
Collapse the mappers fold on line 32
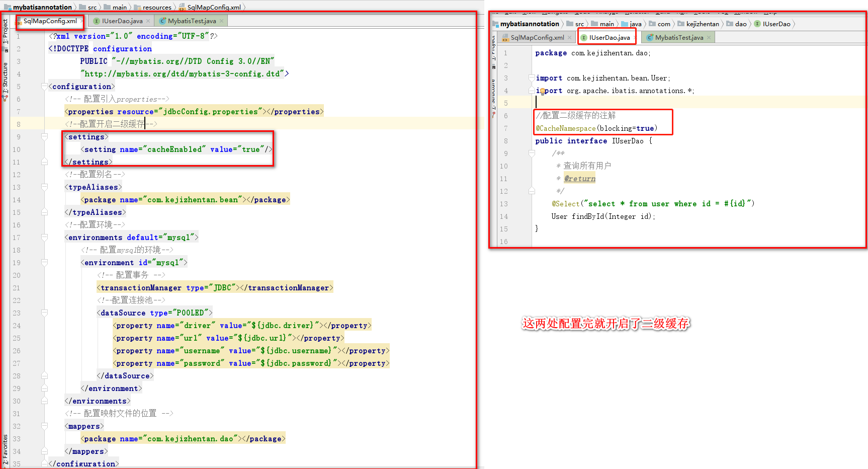tap(44, 426)
